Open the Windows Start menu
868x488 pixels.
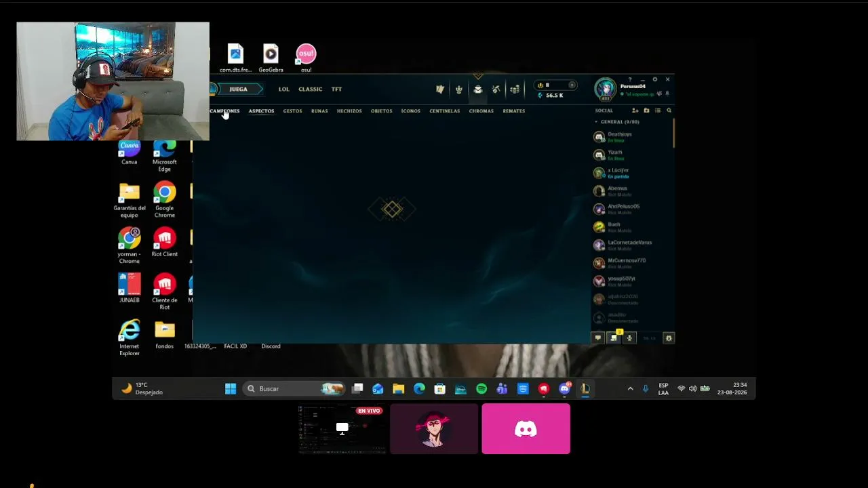pos(231,388)
